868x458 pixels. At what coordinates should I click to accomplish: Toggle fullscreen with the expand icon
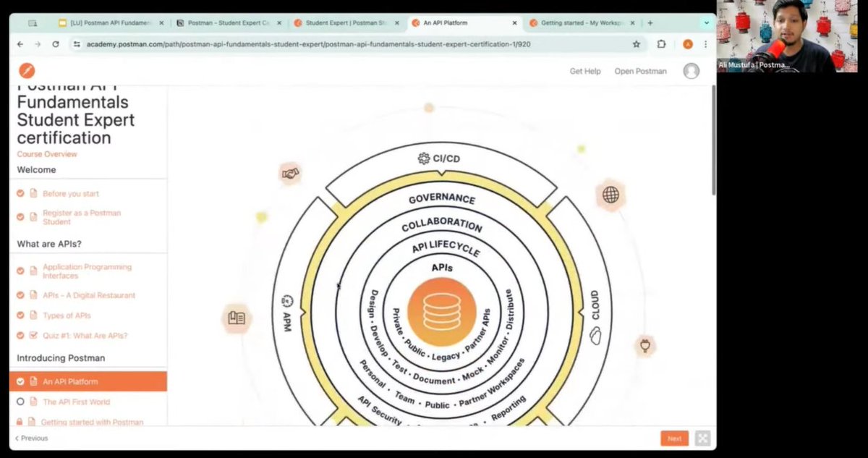[x=702, y=438]
